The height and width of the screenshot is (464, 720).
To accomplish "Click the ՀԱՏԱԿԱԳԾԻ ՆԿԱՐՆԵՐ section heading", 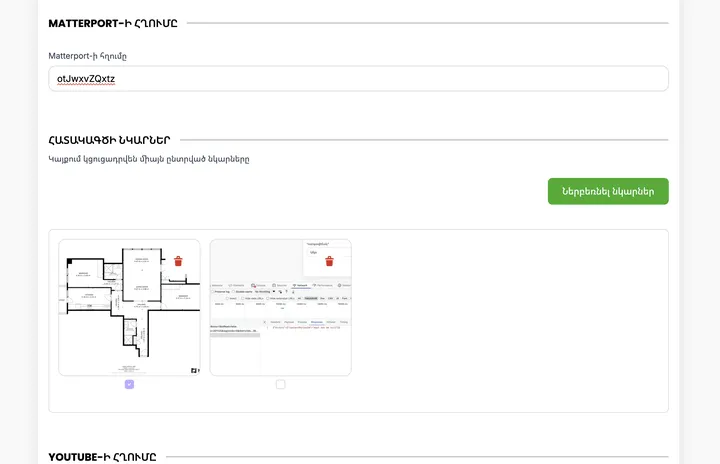I will click(x=109, y=140).
